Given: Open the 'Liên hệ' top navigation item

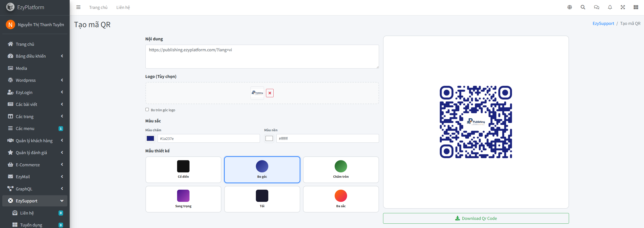Looking at the screenshot, I should point(123,7).
